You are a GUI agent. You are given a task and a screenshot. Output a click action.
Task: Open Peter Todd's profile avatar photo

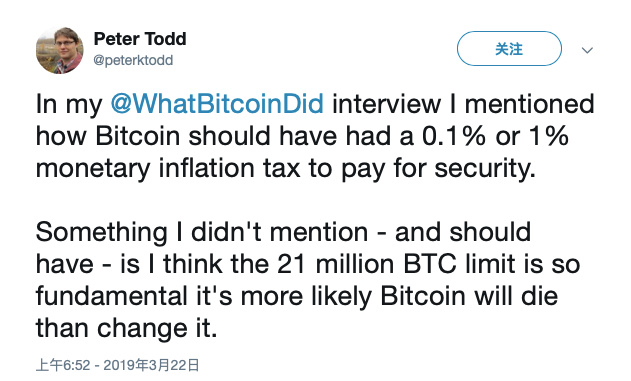(60, 50)
